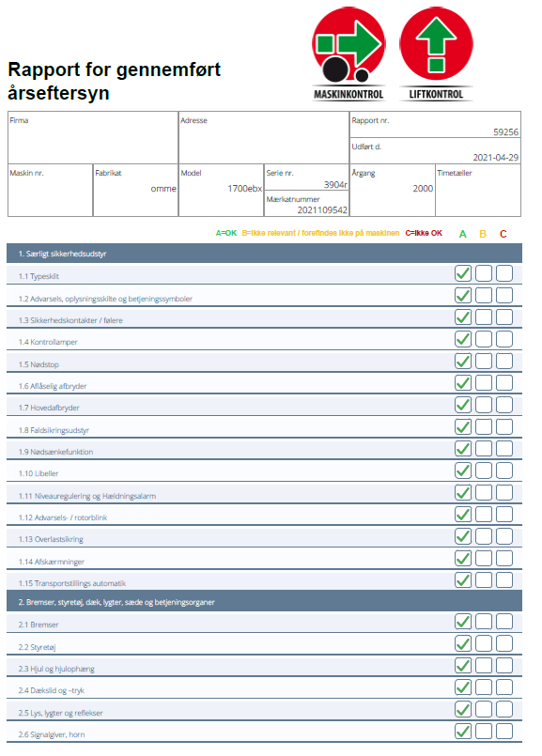Toggle A checkbox for 1.8 Faldsikringsudstyr
Image resolution: width=542 pixels, height=756 pixels.
[463, 426]
